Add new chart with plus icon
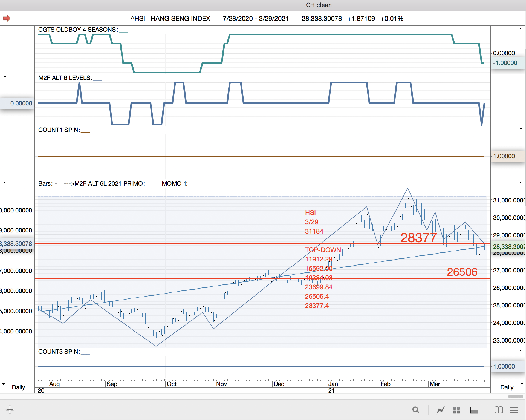Screen dimensions: 526x420 click(x=10, y=410)
